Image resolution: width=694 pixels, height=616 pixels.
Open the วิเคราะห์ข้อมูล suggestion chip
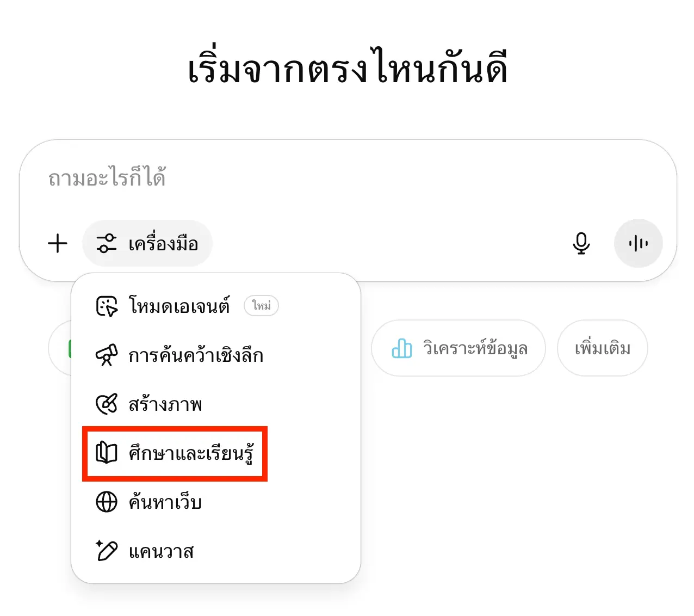pyautogui.click(x=458, y=348)
